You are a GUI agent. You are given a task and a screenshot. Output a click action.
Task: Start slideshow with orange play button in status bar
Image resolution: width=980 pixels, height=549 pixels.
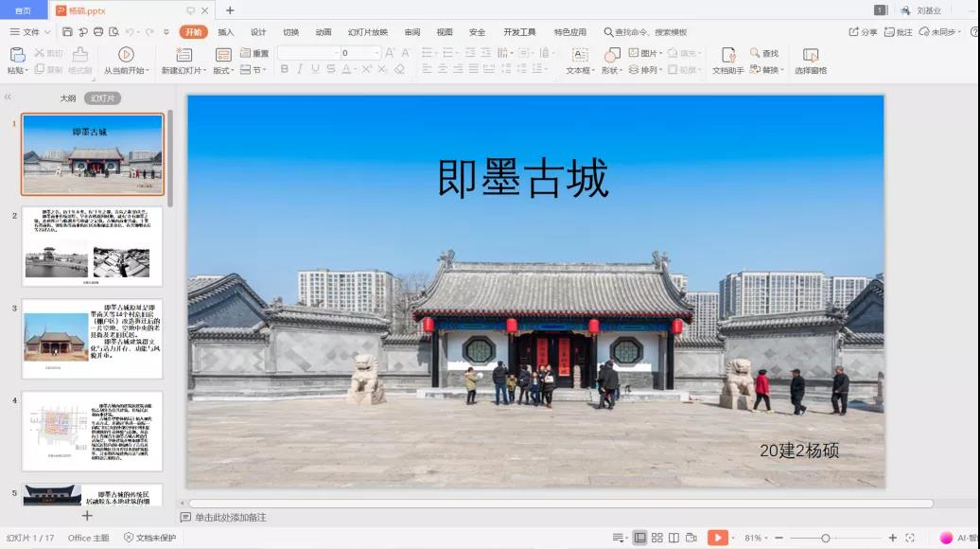[718, 538]
